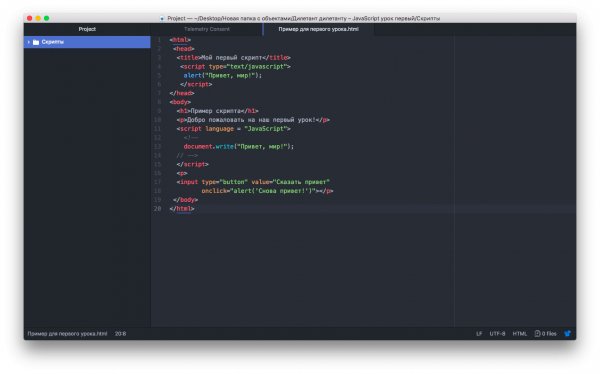The width and height of the screenshot is (600, 374).
Task: Click the blue update icon in status bar
Action: click(x=567, y=333)
